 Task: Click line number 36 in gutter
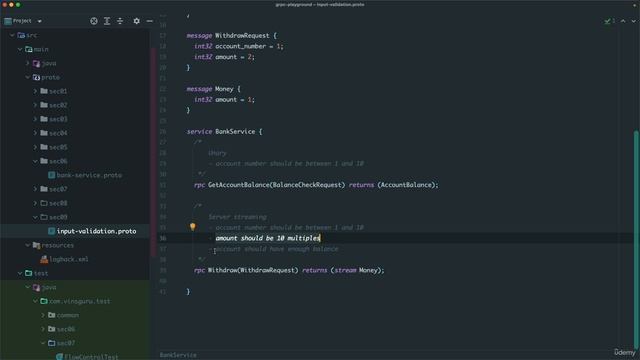163,238
